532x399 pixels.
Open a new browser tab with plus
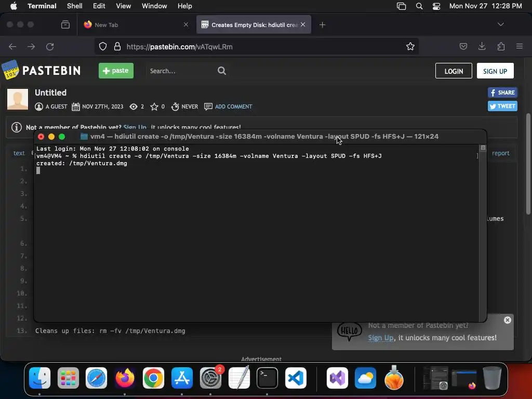tap(322, 25)
